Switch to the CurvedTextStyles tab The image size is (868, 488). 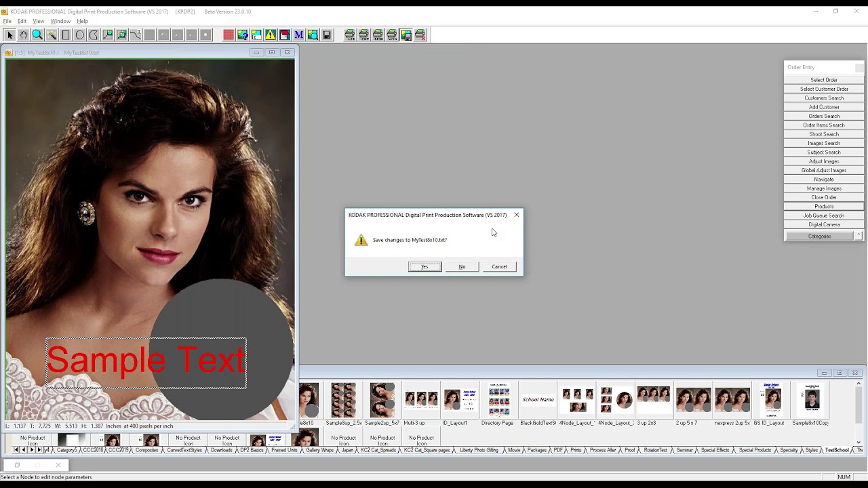[184, 450]
